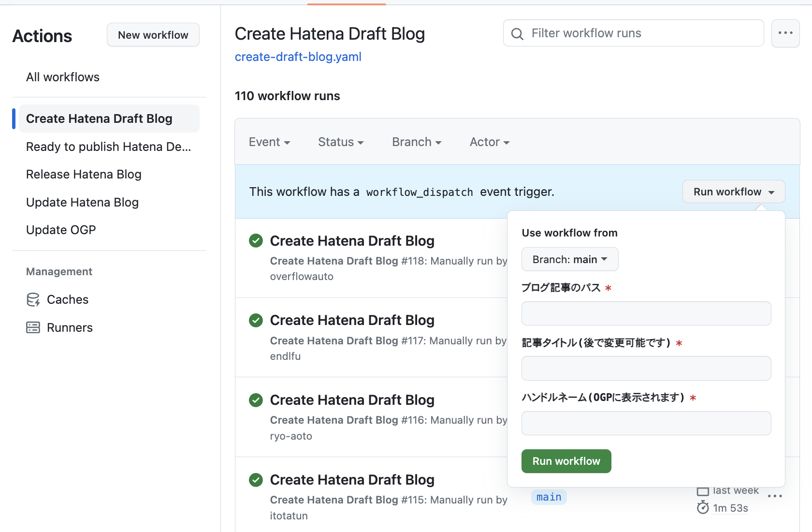The image size is (812, 532).
Task: Open run #116 Create Hatena Draft Blog title
Action: [352, 400]
